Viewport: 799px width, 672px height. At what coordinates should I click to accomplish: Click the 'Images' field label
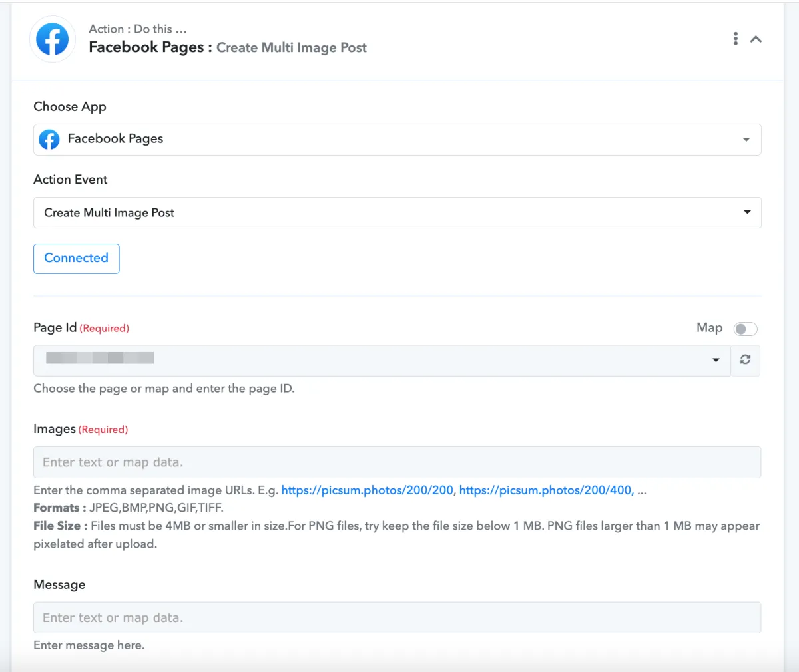55,429
